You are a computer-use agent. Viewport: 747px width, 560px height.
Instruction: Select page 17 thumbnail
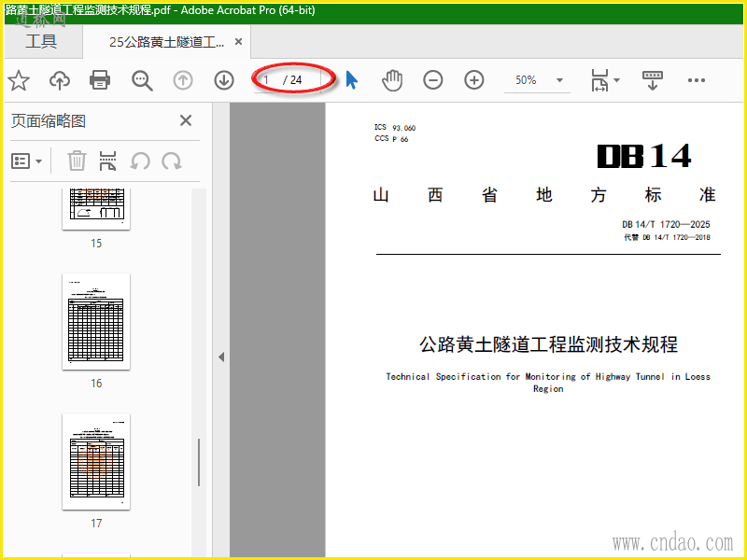coord(96,461)
